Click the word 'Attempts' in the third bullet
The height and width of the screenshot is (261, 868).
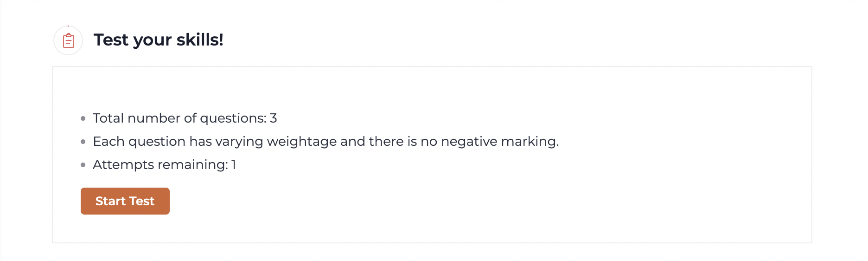123,165
